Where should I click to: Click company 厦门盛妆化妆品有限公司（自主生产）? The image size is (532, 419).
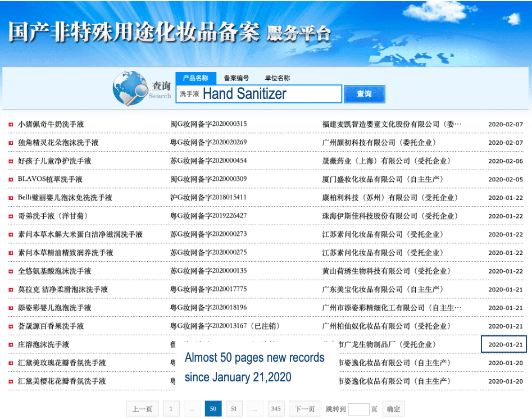tap(384, 179)
